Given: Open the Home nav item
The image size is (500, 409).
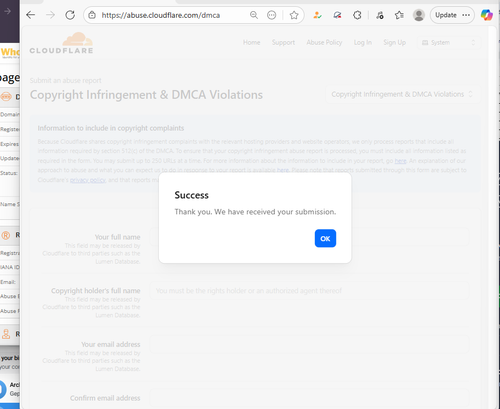Looking at the screenshot, I should click(251, 42).
